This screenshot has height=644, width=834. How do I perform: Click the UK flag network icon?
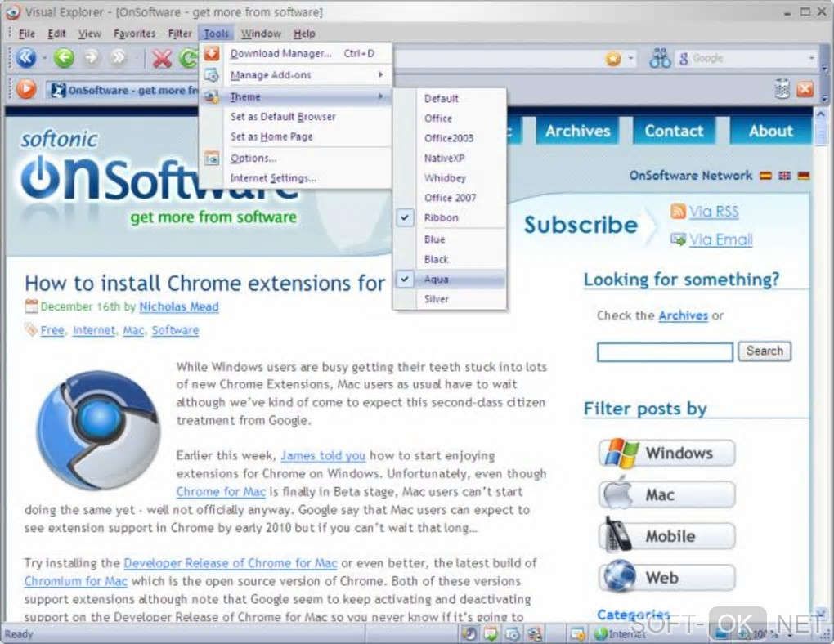(x=785, y=176)
